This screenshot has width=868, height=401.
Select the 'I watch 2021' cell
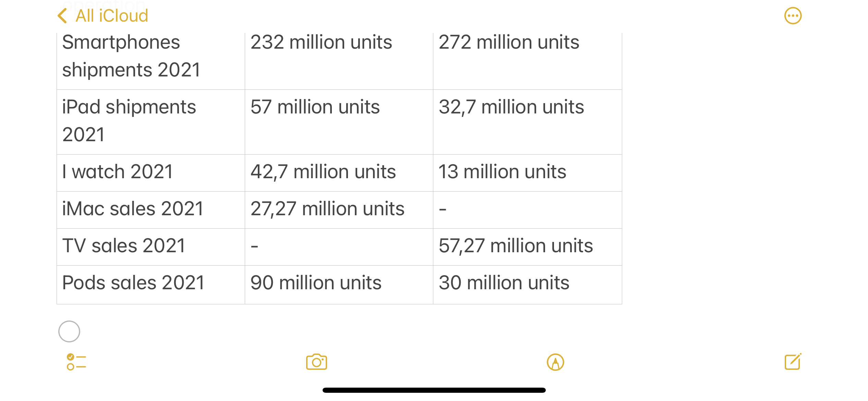tap(118, 172)
